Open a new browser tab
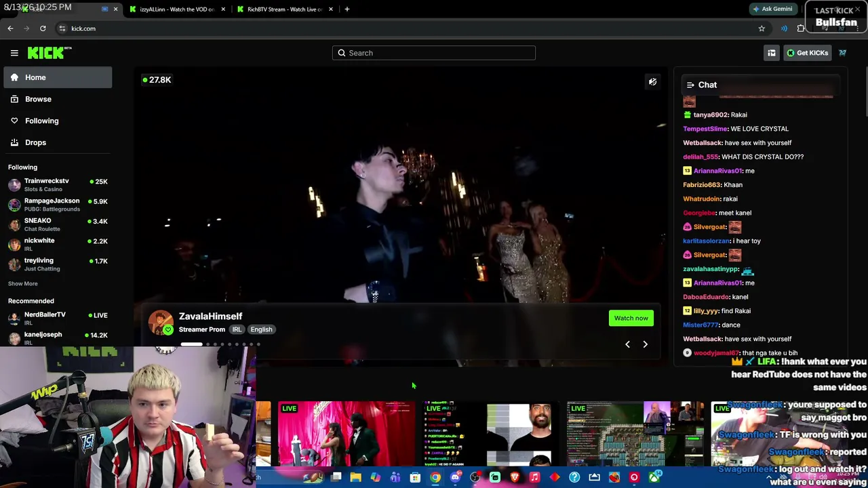Image resolution: width=868 pixels, height=488 pixels. pyautogui.click(x=347, y=9)
